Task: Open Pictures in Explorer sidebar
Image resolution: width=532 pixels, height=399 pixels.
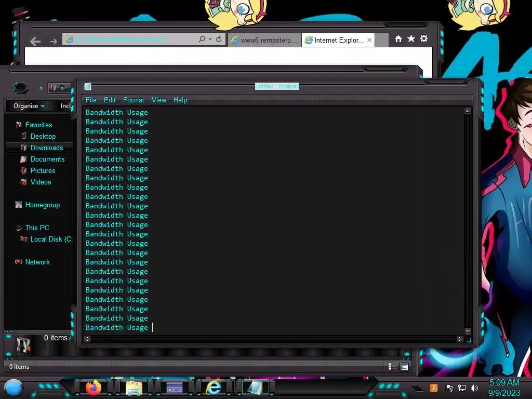Action: 43,170
